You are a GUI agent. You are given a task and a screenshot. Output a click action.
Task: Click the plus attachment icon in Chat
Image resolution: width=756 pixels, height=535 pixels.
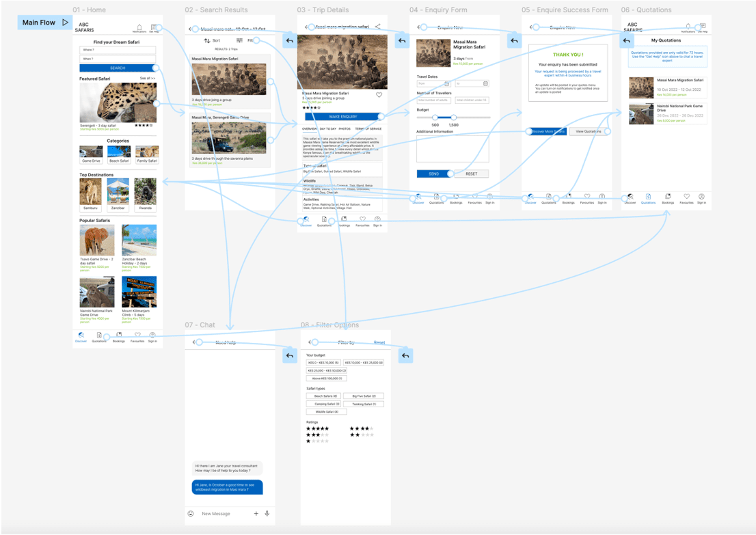[256, 513]
